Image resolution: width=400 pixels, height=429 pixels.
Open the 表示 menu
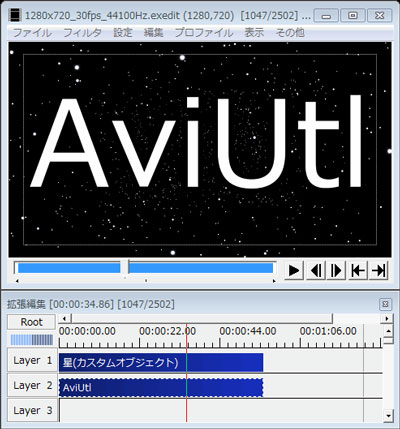(x=254, y=33)
